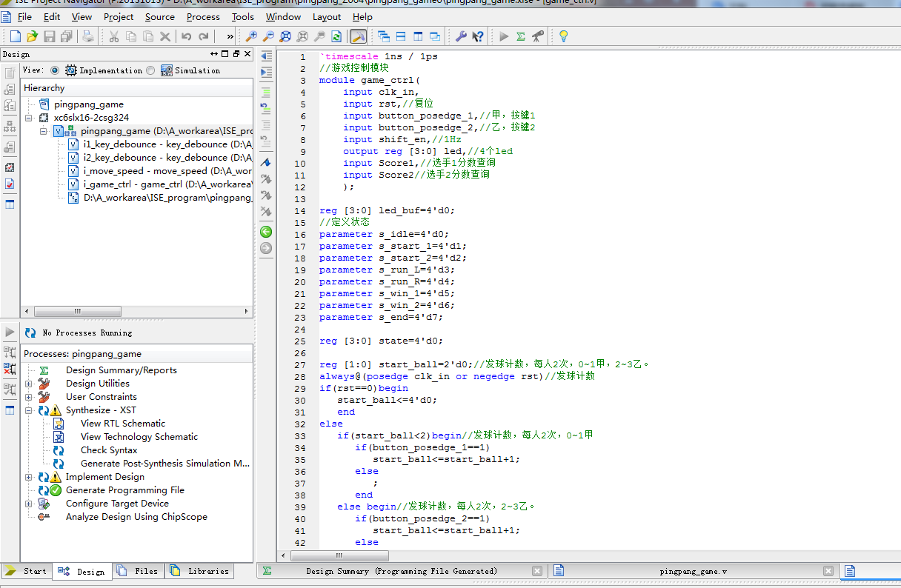This screenshot has height=588, width=901.
Task: Select Check Syntax in processes list
Action: point(109,450)
